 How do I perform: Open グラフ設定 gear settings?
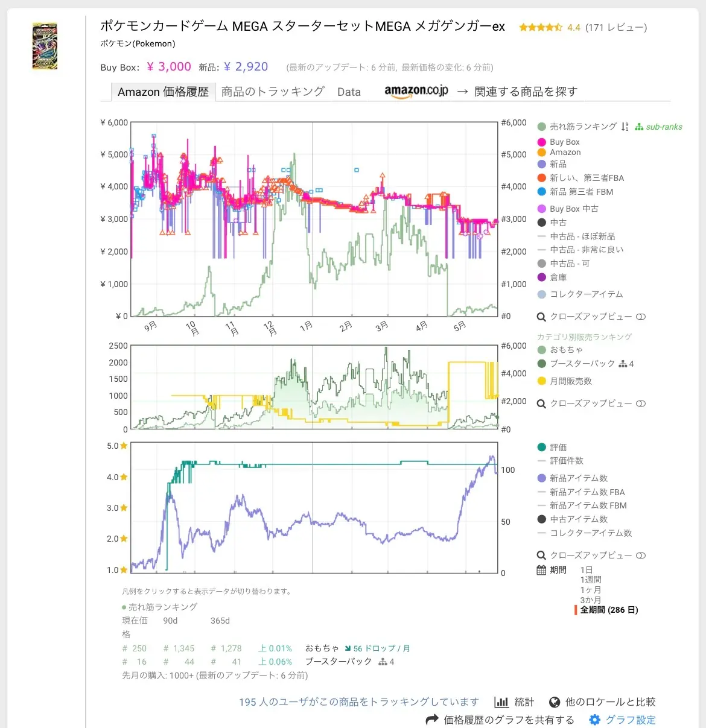tap(622, 720)
